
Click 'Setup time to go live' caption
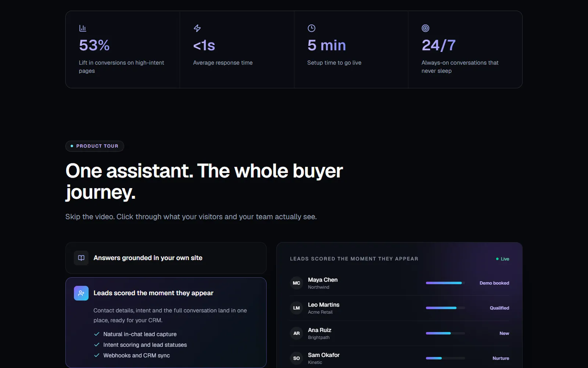(334, 63)
